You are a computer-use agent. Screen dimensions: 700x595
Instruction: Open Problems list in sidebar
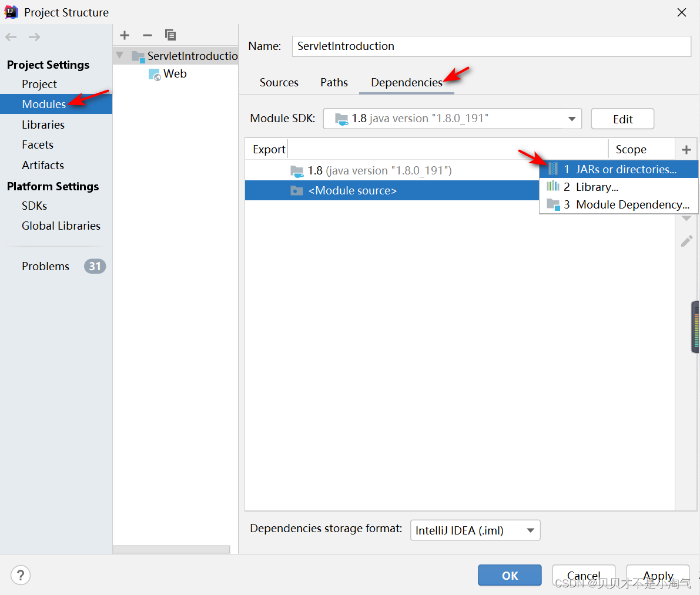click(45, 266)
